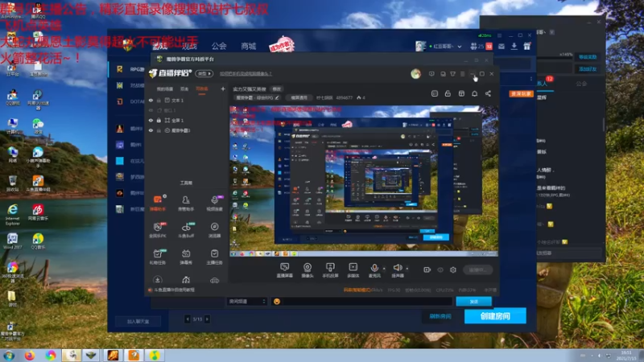Add 直播屏幕 screen capture source

pyautogui.click(x=285, y=270)
